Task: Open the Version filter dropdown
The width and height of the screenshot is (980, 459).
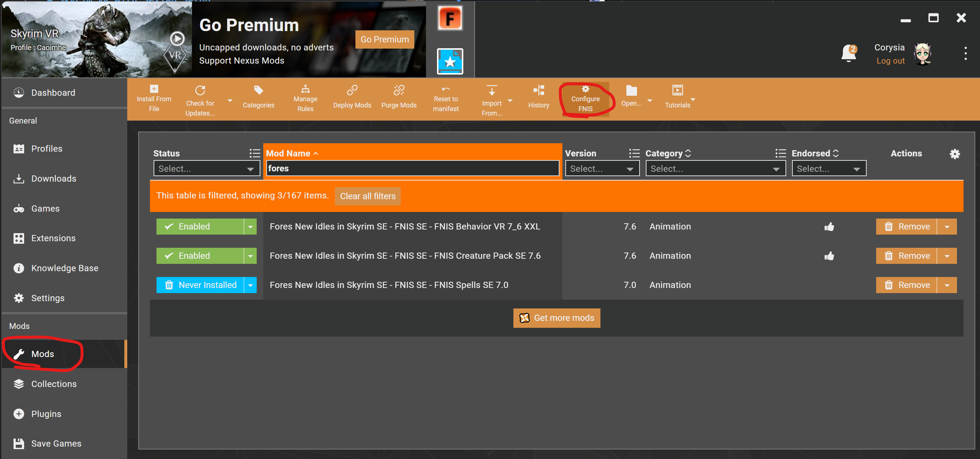Action: tap(602, 168)
